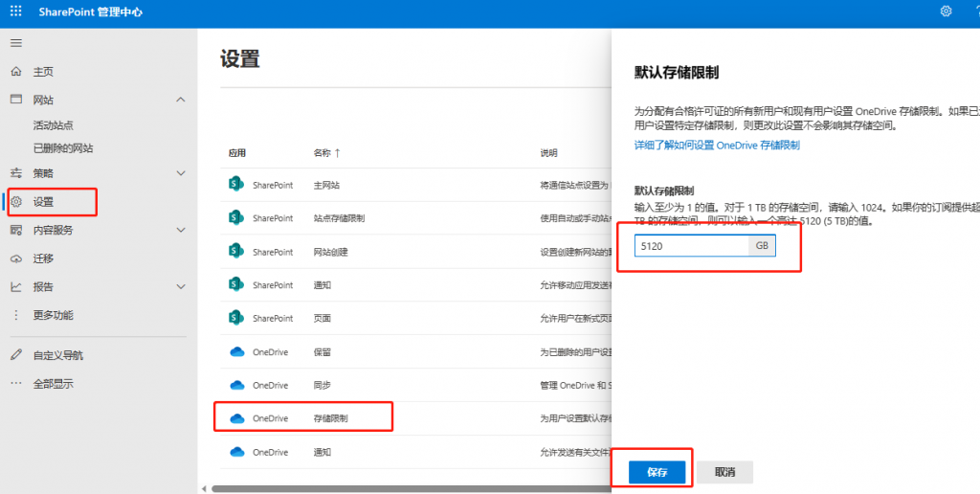Open the app launcher waffle icon

[x=16, y=11]
